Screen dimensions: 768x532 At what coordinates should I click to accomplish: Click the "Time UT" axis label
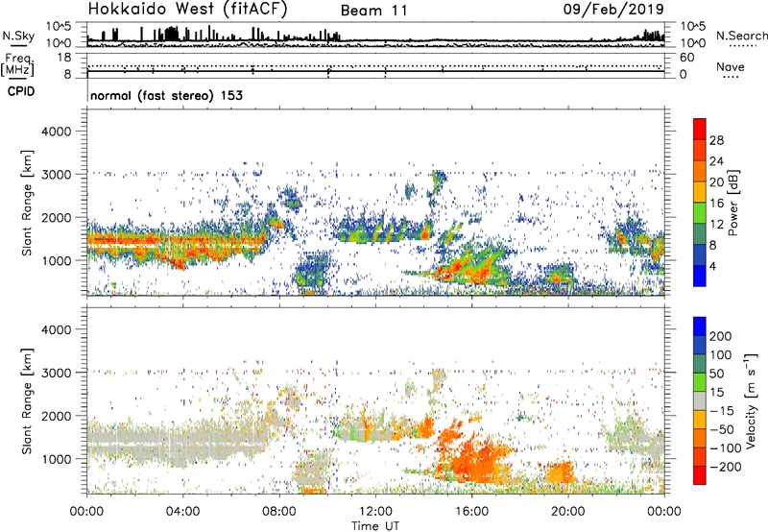(x=375, y=526)
